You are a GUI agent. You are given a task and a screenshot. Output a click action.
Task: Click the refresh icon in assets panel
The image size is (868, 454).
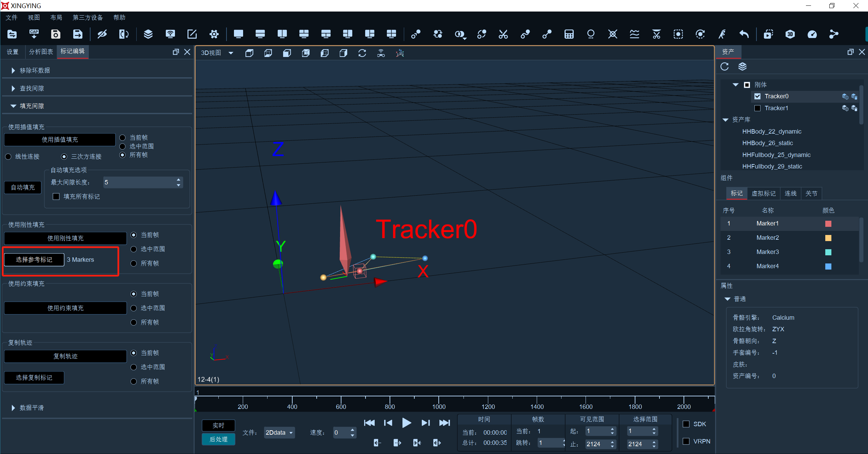point(725,66)
